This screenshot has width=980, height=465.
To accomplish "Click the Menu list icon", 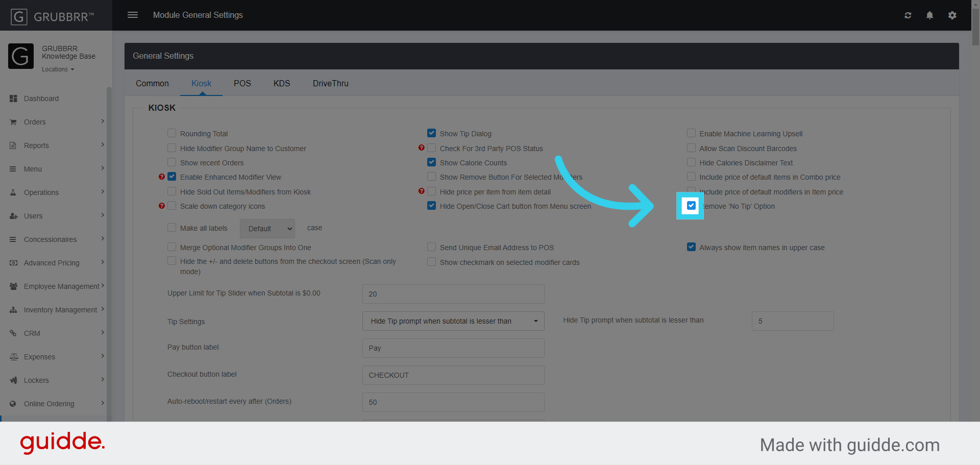I will click(13, 169).
